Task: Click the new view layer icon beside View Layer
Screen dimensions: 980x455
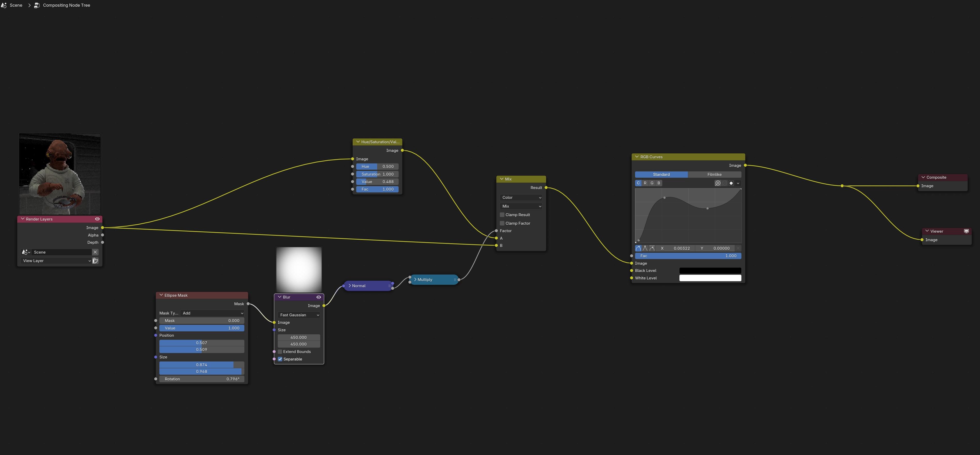Action: click(x=95, y=261)
